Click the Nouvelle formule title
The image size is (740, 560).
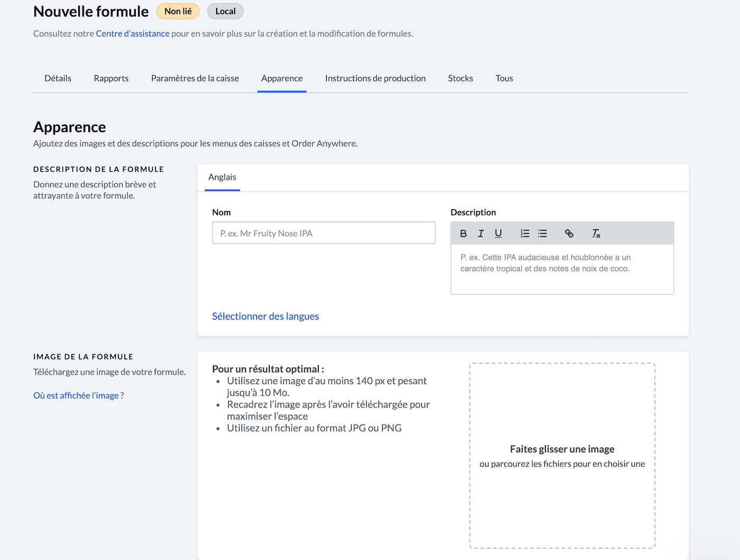click(91, 11)
